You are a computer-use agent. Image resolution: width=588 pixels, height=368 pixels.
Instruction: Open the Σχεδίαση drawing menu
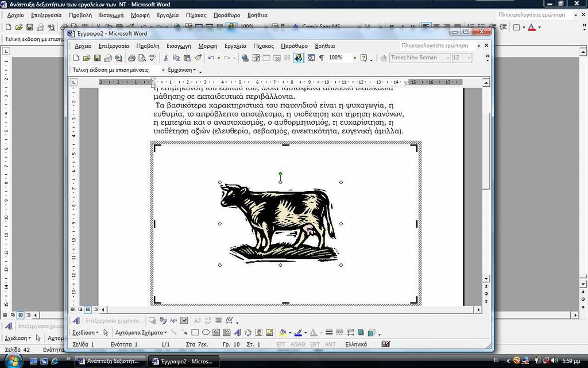(x=85, y=333)
